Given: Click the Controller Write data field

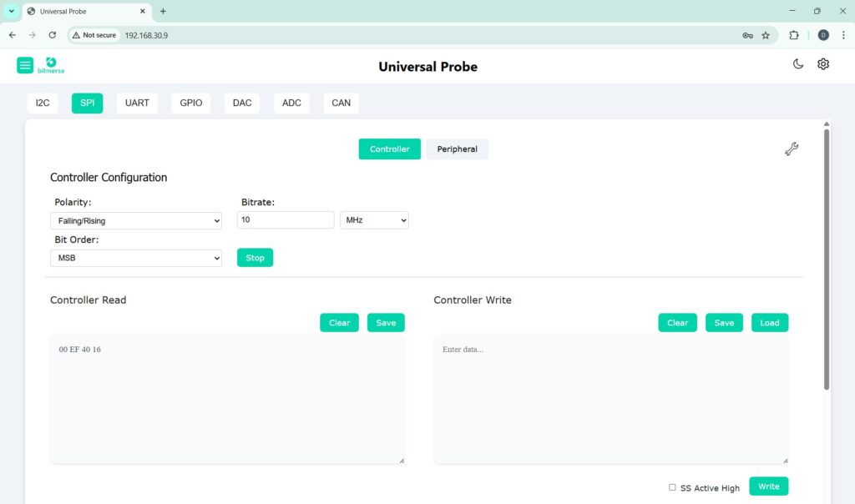Looking at the screenshot, I should [610, 399].
